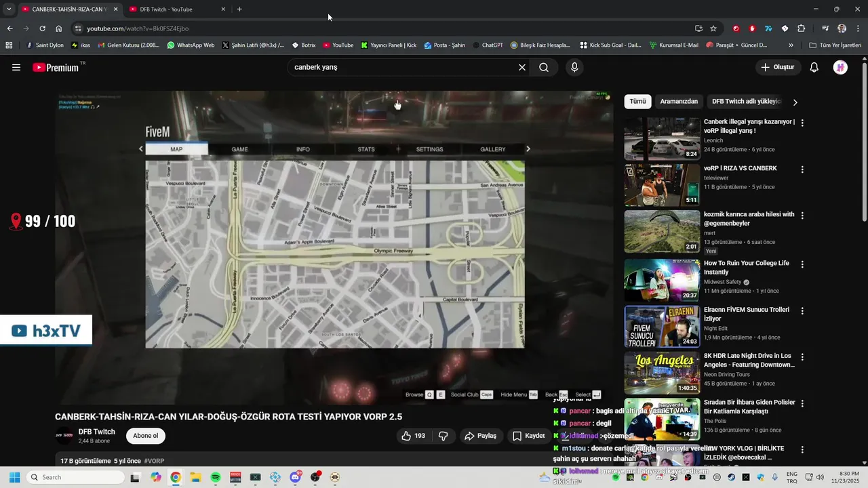Open options for Canberk illegal yarışı video
This screenshot has height=488, width=868.
click(x=802, y=123)
